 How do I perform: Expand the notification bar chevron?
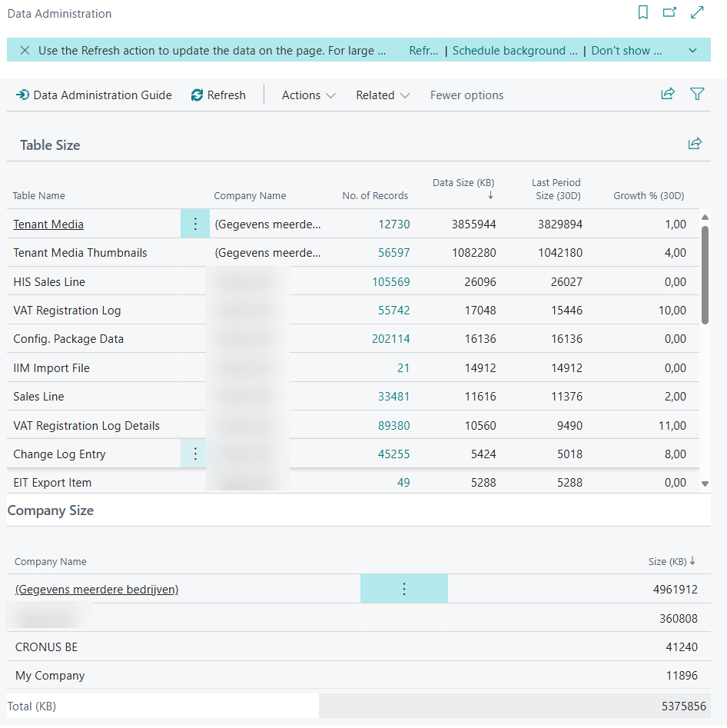(x=692, y=51)
